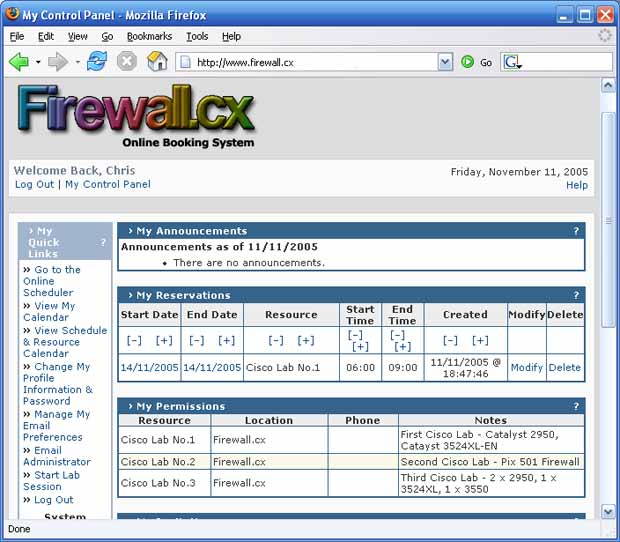Sort Start Time descending with [-]
Image resolution: width=620 pixels, height=542 pixels.
coord(355,335)
